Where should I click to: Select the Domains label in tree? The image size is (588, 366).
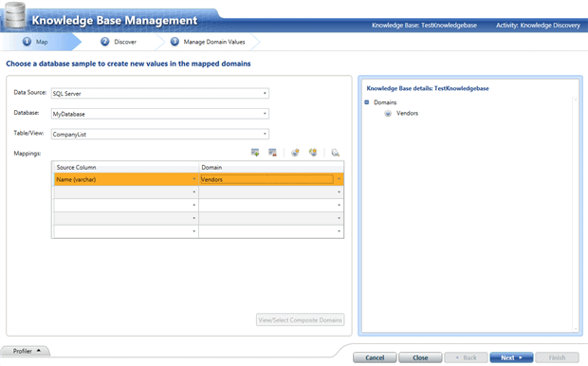pyautogui.click(x=385, y=102)
